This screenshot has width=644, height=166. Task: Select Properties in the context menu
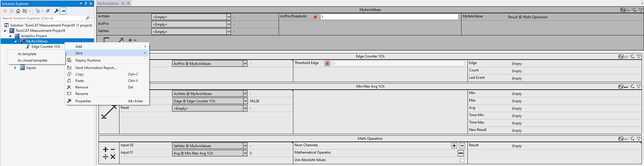107,101
